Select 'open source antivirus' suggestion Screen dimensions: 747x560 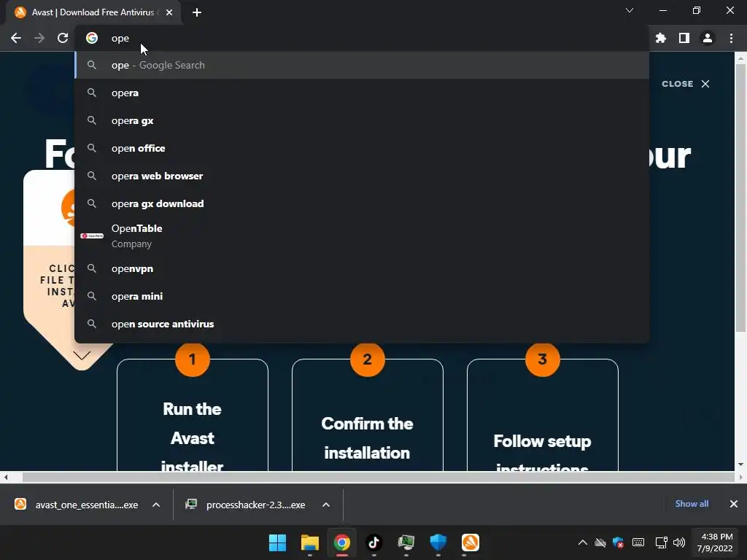362,324
